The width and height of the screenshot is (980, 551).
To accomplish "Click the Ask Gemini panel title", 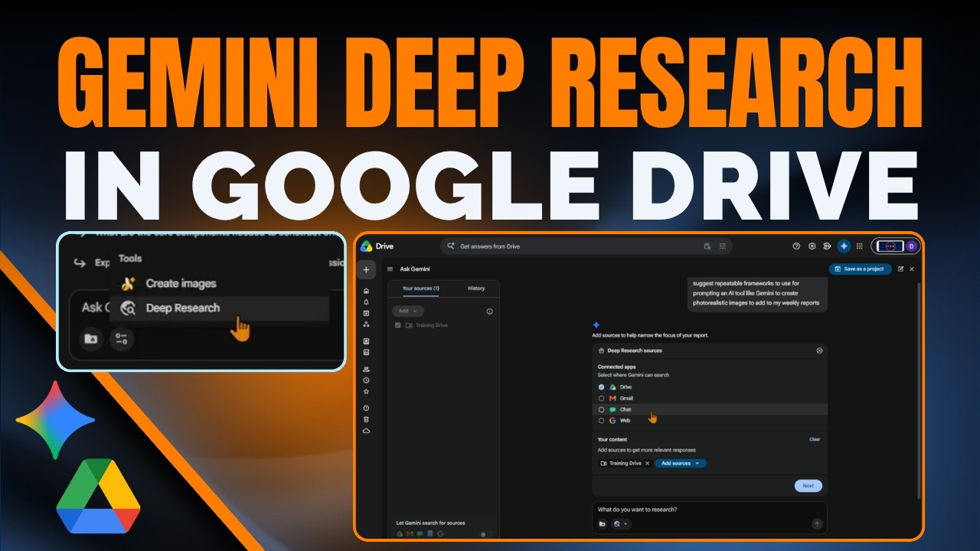I will coord(414,269).
